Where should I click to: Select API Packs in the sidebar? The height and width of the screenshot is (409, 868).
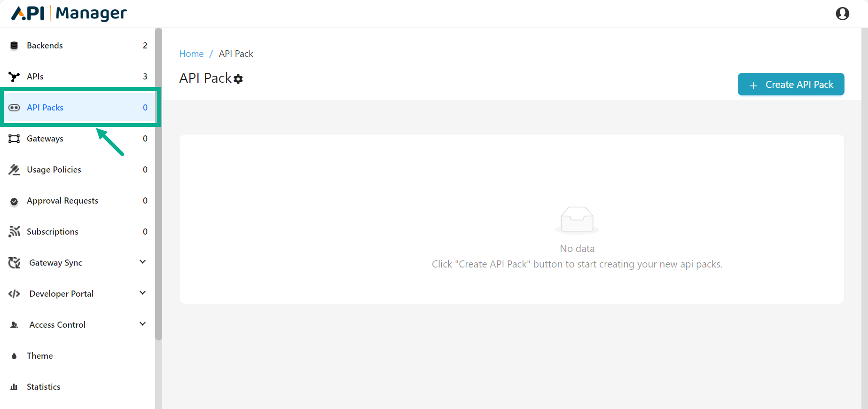[x=45, y=108]
